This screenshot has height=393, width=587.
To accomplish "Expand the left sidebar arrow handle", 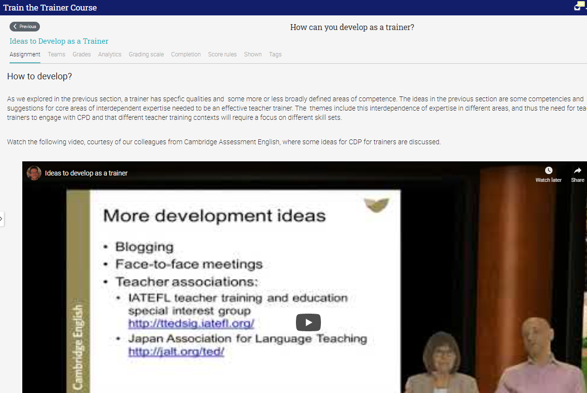I will point(1,219).
